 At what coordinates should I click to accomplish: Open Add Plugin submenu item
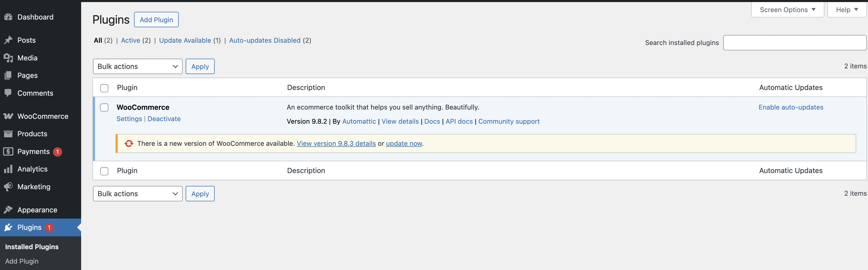[x=22, y=261]
